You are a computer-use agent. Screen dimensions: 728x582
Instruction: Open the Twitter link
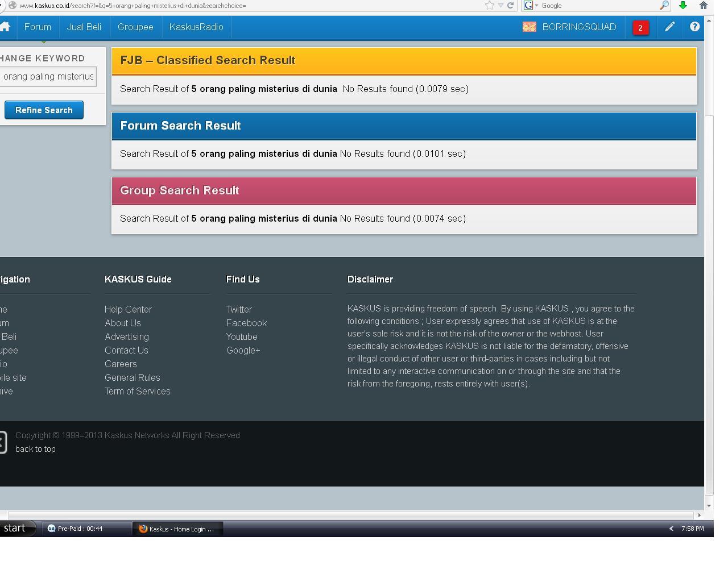point(239,309)
